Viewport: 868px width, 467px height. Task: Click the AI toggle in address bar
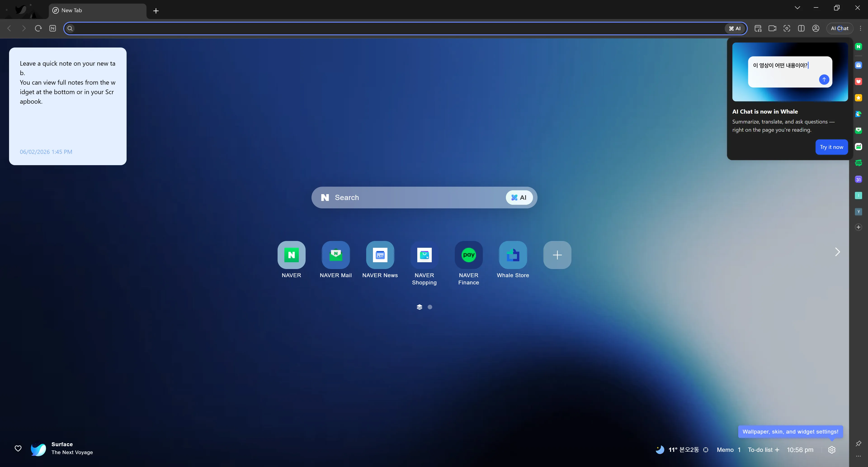coord(735,28)
